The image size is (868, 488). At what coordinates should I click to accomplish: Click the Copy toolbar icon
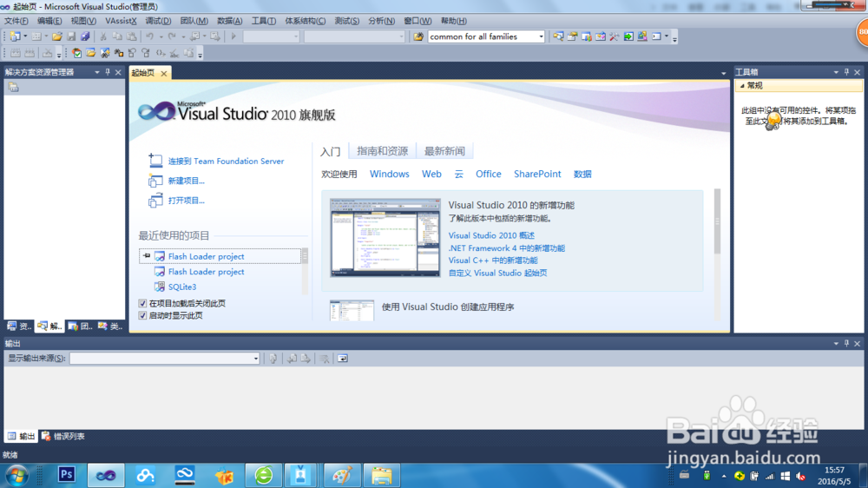point(117,36)
